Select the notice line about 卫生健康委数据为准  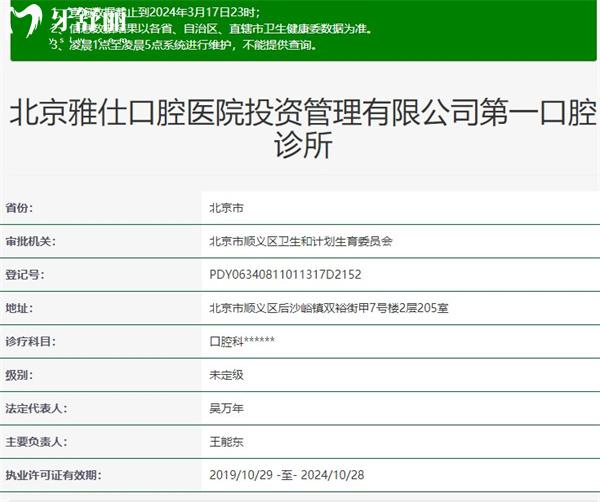pyautogui.click(x=212, y=29)
